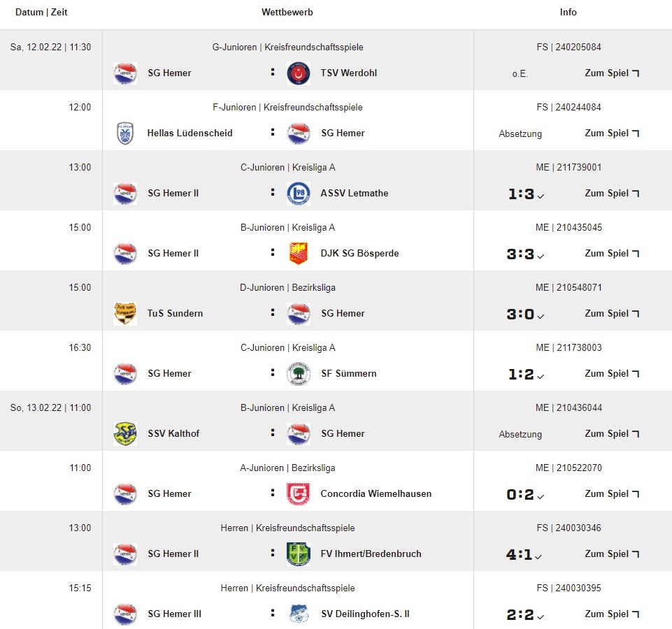Open Zum Spiel for SG Hemer vs TSV Werdohl
Image resolution: width=672 pixels, height=629 pixels.
612,73
